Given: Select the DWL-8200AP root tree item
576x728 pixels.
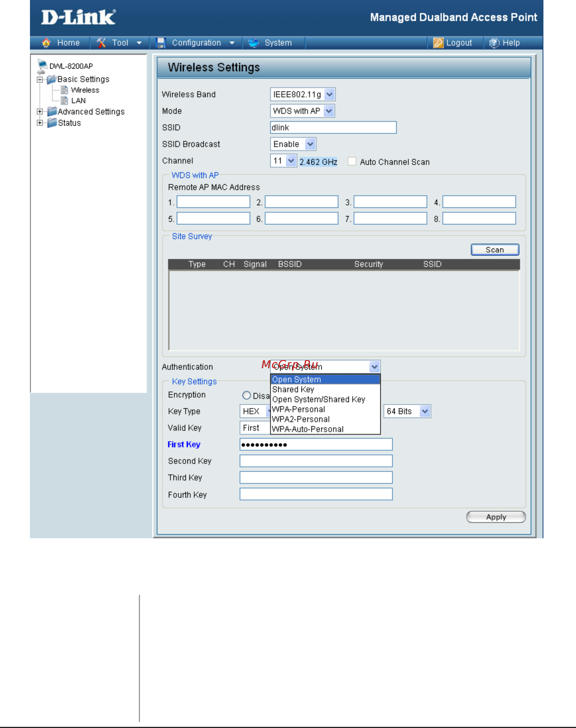Looking at the screenshot, I should click(x=71, y=66).
